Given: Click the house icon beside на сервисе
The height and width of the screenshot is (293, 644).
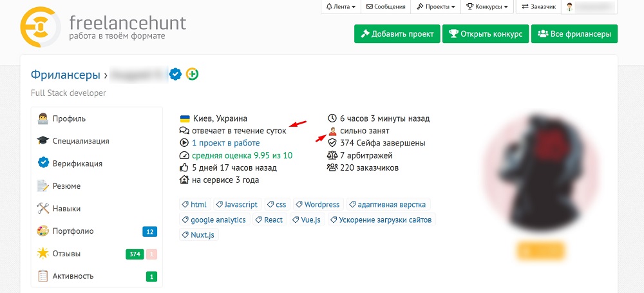Looking at the screenshot, I should click(x=184, y=180).
